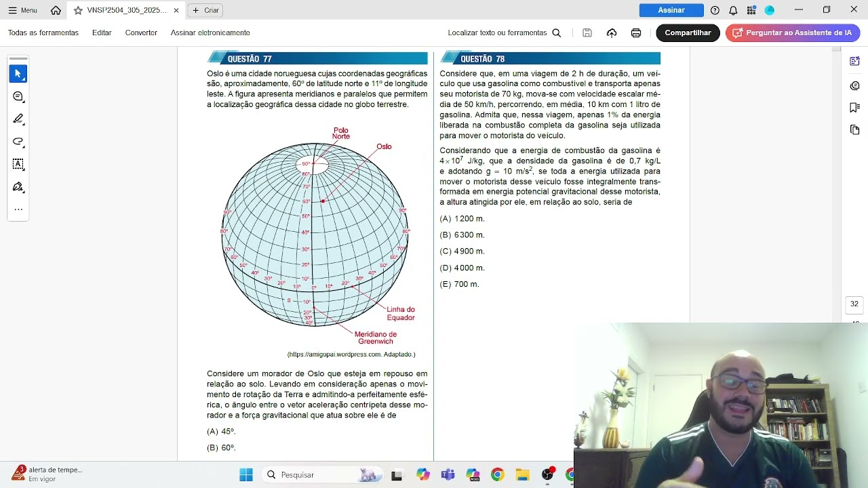This screenshot has width=868, height=488.
Task: Click Perguntar ao Assistente de IA button
Action: [792, 33]
